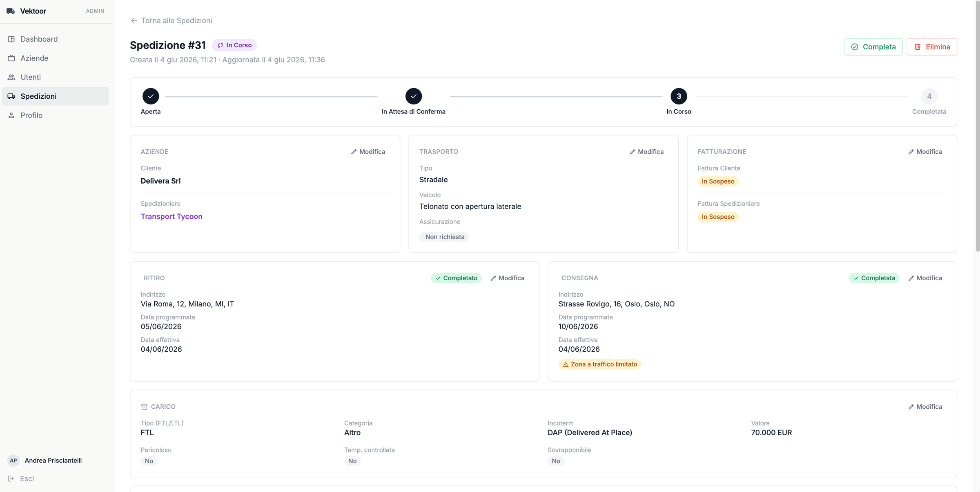Click step 3 In Corso circle

click(x=679, y=96)
